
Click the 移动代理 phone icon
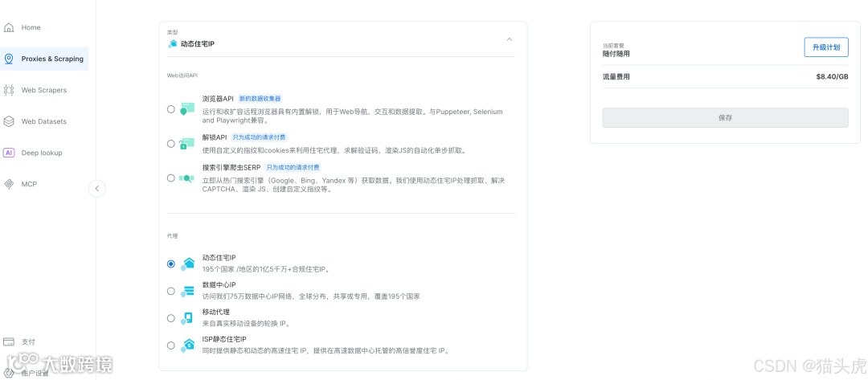coord(187,318)
